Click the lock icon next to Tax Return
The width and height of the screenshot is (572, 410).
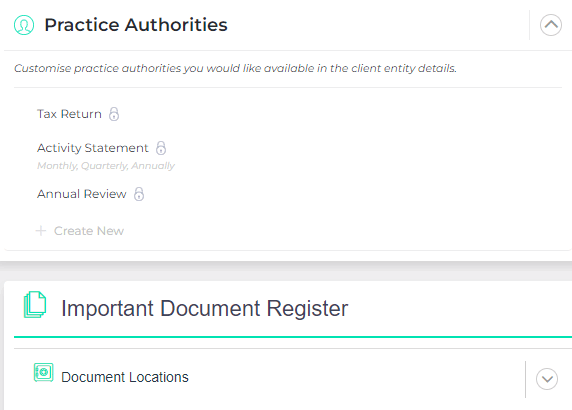pos(114,114)
